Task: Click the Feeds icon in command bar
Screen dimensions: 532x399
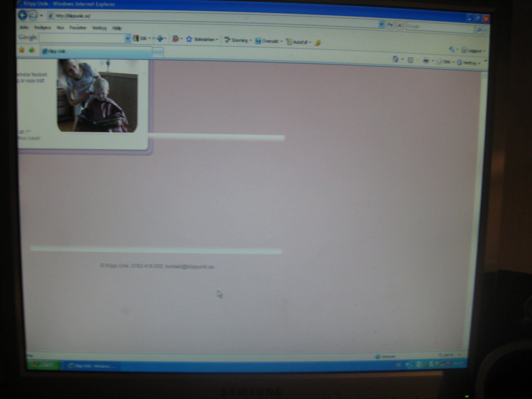Action: coord(410,60)
